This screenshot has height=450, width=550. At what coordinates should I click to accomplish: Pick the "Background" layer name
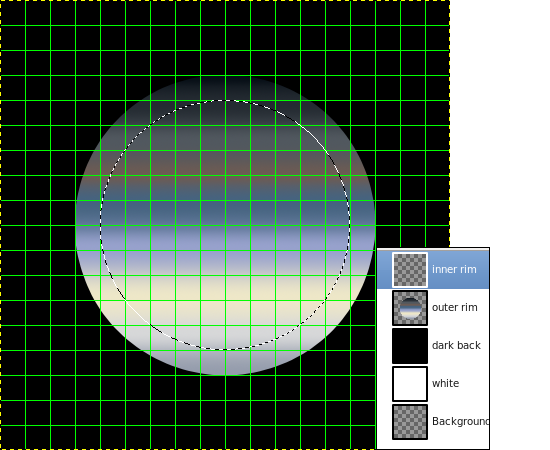[x=461, y=421]
